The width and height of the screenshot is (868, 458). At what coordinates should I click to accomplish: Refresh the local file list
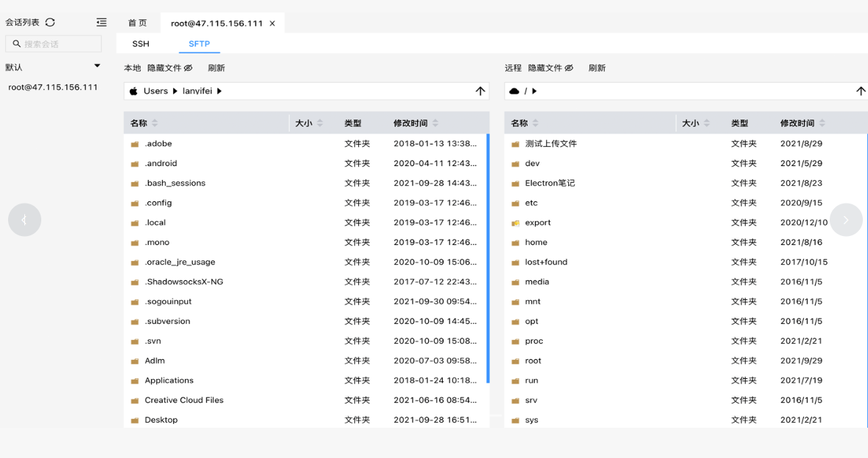(216, 68)
